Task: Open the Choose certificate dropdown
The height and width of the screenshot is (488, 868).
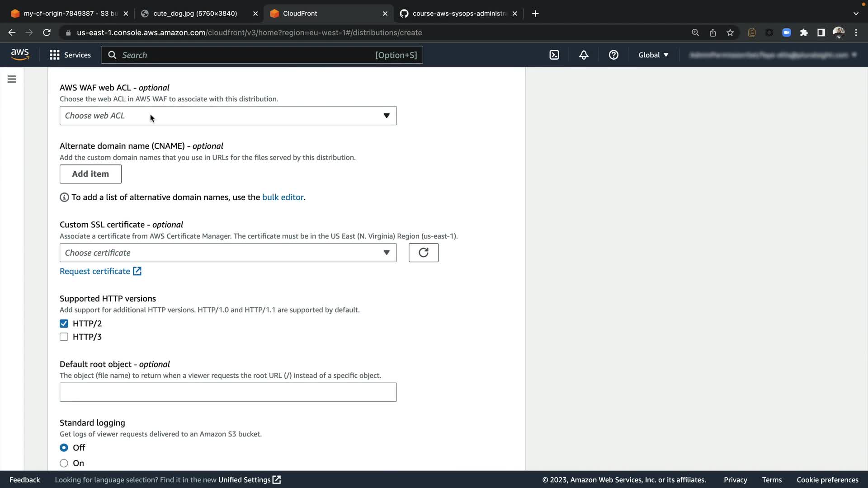Action: [228, 253]
